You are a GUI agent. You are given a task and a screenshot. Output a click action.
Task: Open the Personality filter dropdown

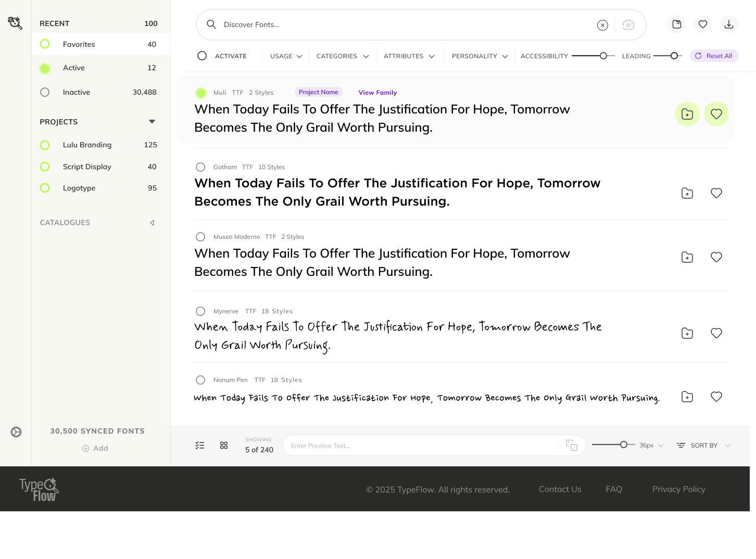click(480, 56)
